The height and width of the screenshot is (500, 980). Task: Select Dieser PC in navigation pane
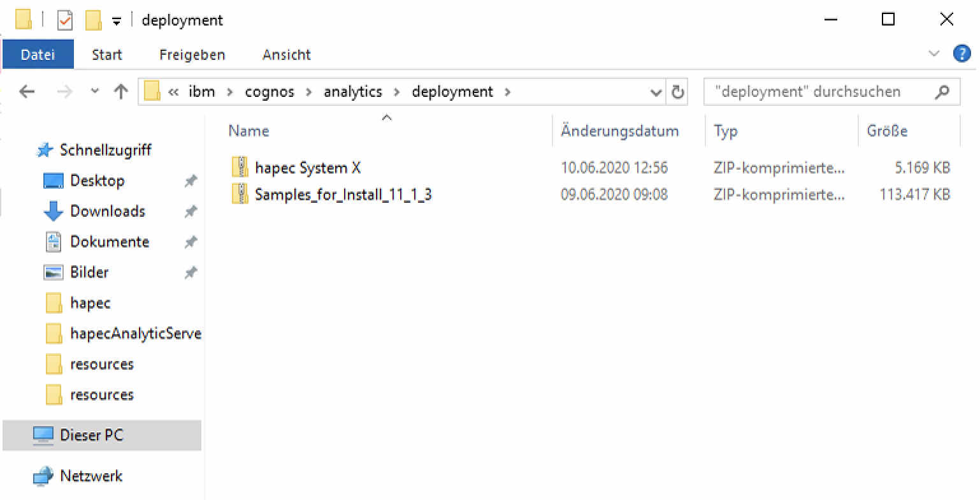tap(91, 435)
